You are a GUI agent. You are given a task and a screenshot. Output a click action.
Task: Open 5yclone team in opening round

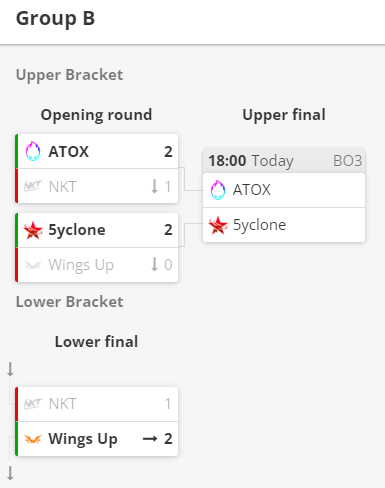point(97,230)
